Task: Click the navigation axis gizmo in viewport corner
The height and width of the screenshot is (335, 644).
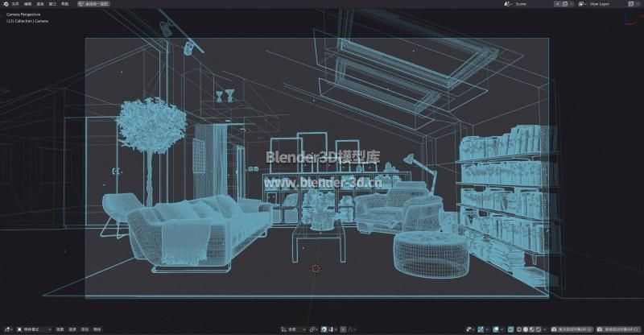Action: click(630, 19)
